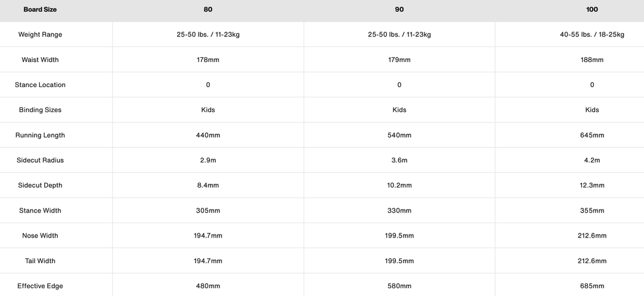Click the Board Size header cell
The width and height of the screenshot is (644, 296).
pos(40,10)
